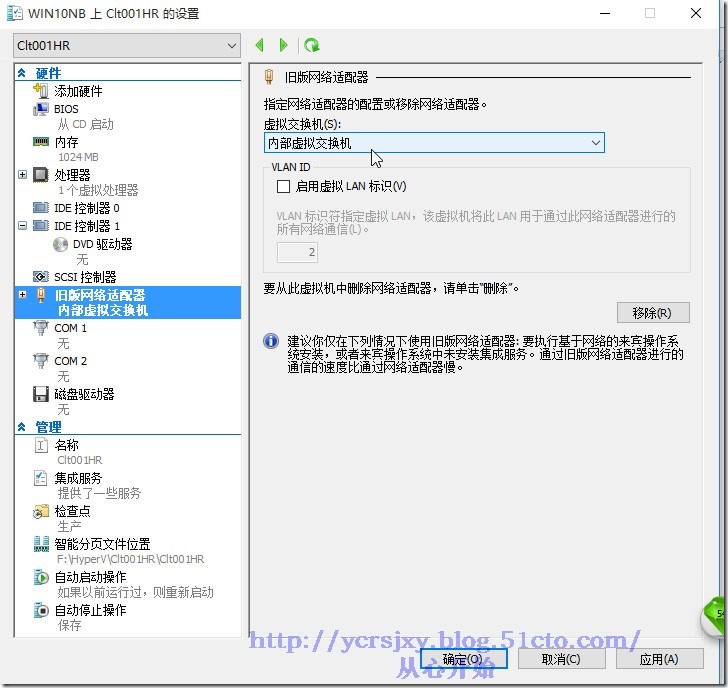Click the 移除(R) button
The height and width of the screenshot is (688, 728).
(653, 313)
